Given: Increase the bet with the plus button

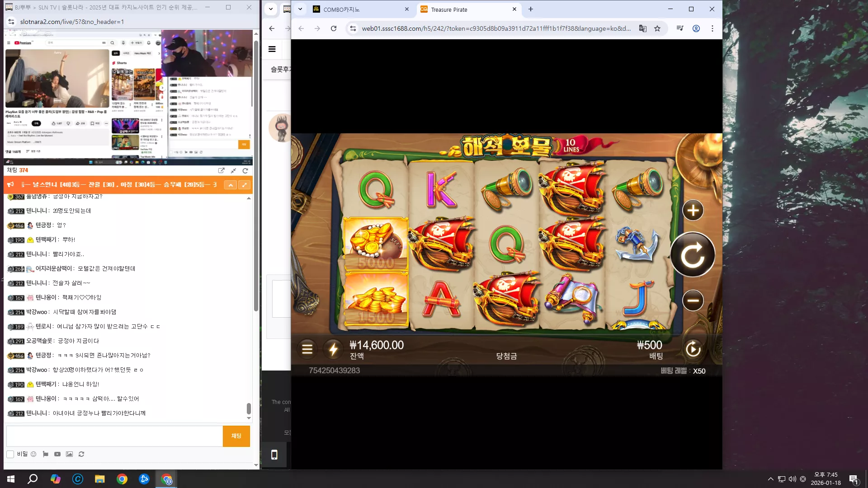Looking at the screenshot, I should 693,210.
